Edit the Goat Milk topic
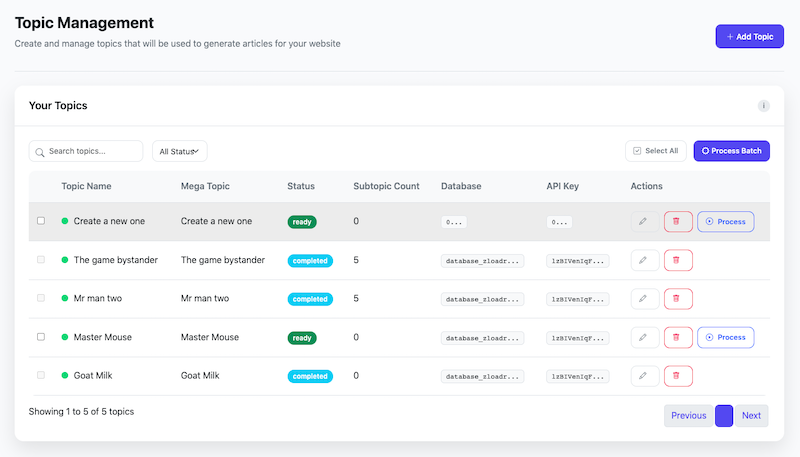This screenshot has width=800, height=457. (x=645, y=376)
